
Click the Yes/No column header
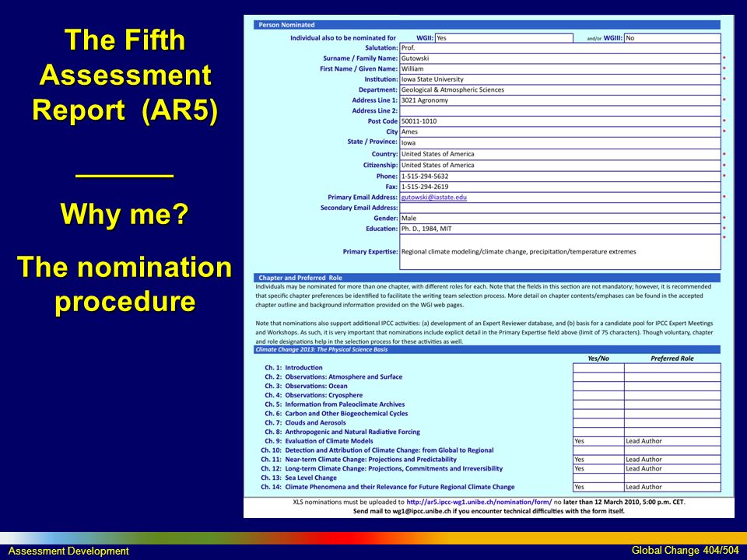tap(598, 359)
